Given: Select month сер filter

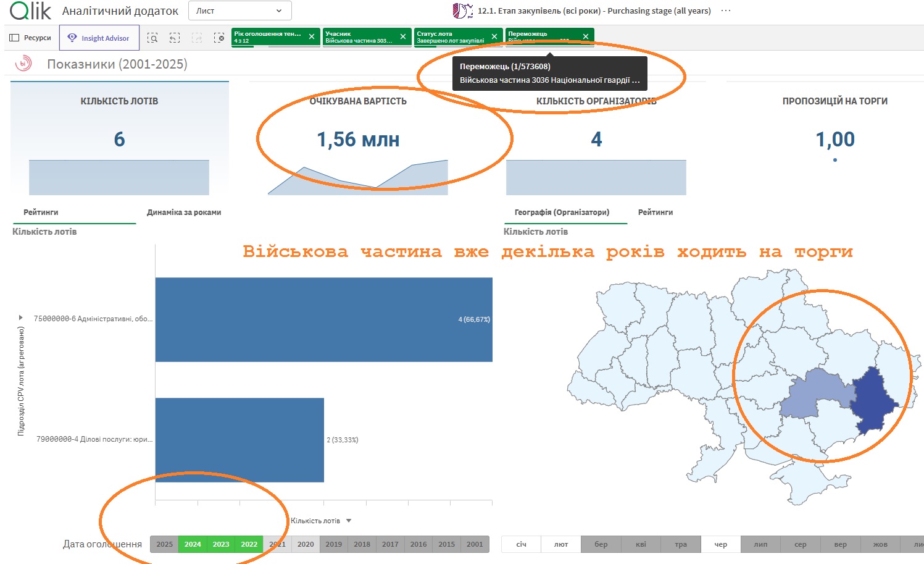Looking at the screenshot, I should [x=801, y=544].
